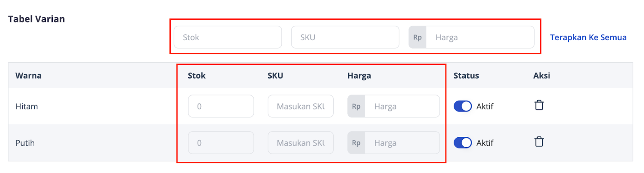Click the Harga field for Putih

[x=401, y=143]
